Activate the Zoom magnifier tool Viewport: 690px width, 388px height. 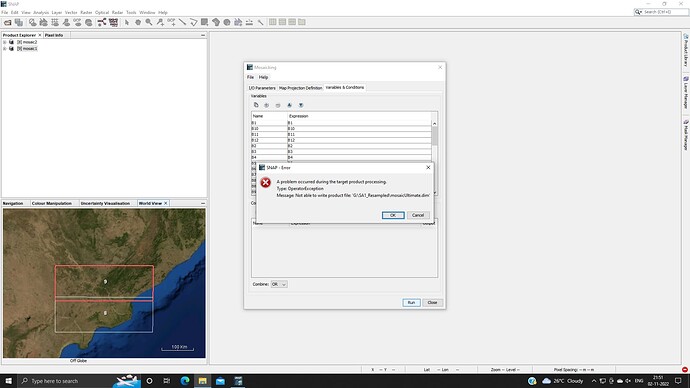point(149,22)
